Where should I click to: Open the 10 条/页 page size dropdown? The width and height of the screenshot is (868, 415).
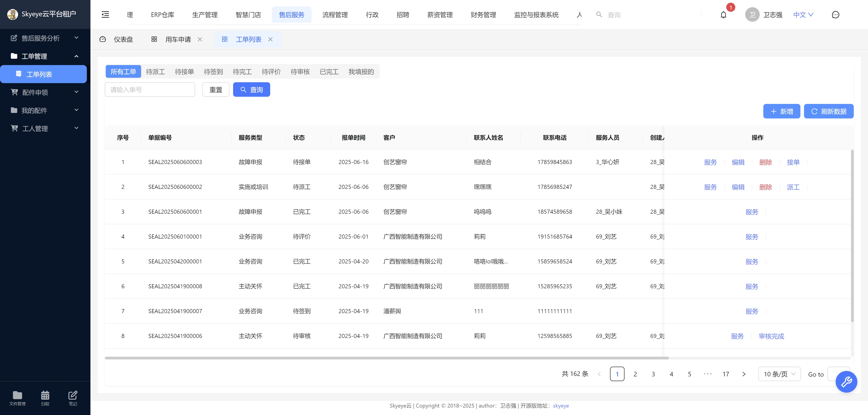[779, 374]
